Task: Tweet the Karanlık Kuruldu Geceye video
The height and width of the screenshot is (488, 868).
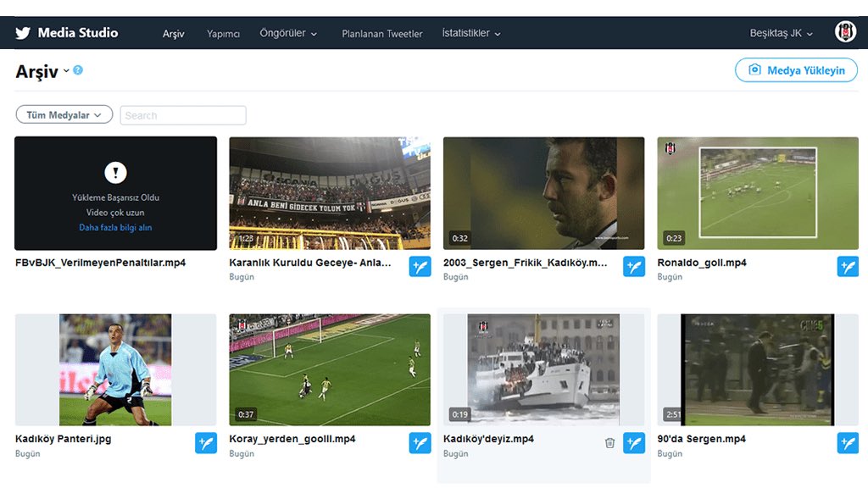Action: coord(420,266)
